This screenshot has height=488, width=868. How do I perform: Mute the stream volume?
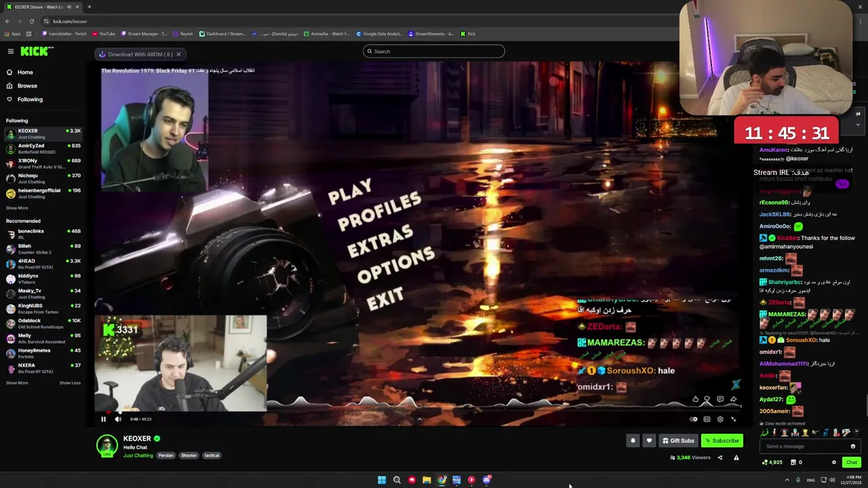tap(118, 419)
